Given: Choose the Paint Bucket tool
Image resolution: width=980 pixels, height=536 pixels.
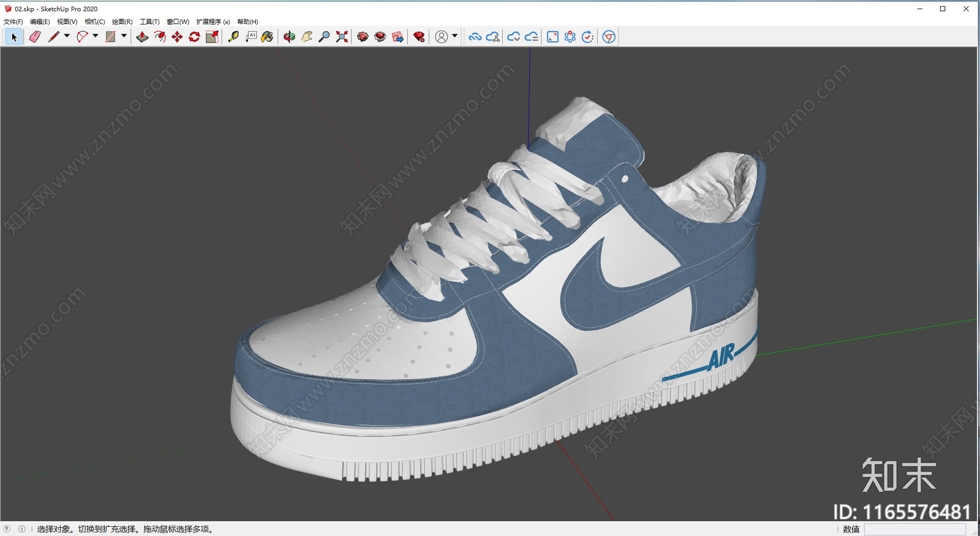Looking at the screenshot, I should 268,37.
